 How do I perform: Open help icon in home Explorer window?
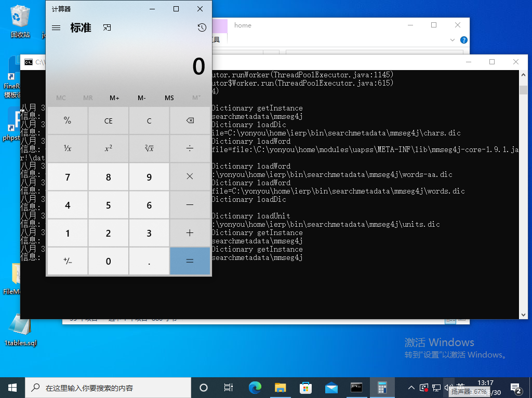click(463, 40)
